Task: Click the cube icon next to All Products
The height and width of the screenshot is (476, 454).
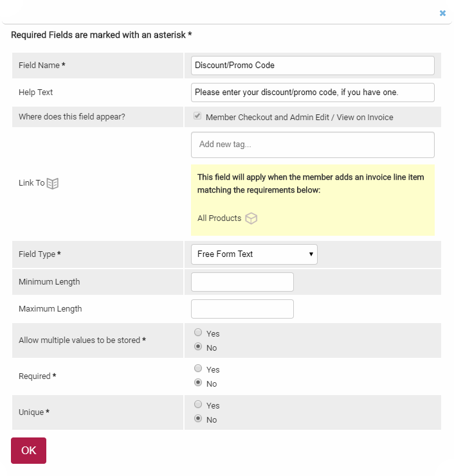Action: coord(251,218)
